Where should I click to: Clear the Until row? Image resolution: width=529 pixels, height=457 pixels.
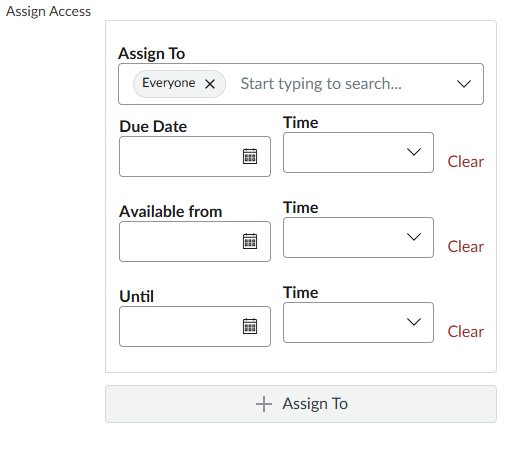(466, 332)
